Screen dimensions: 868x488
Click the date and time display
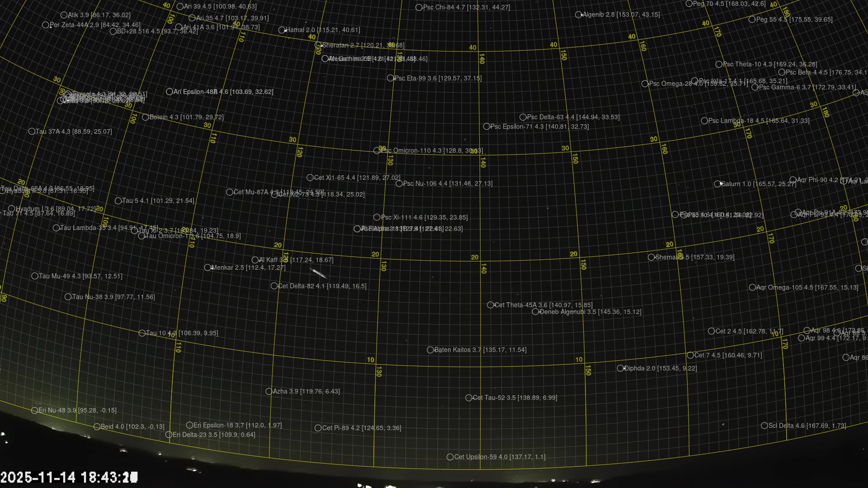(69, 477)
